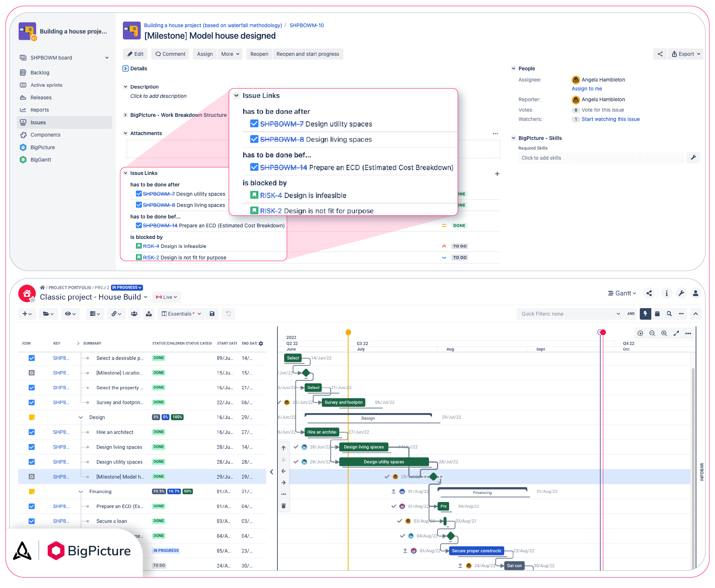Uncheck SHPBOWM-7 Design utility spaces link

tap(254, 124)
